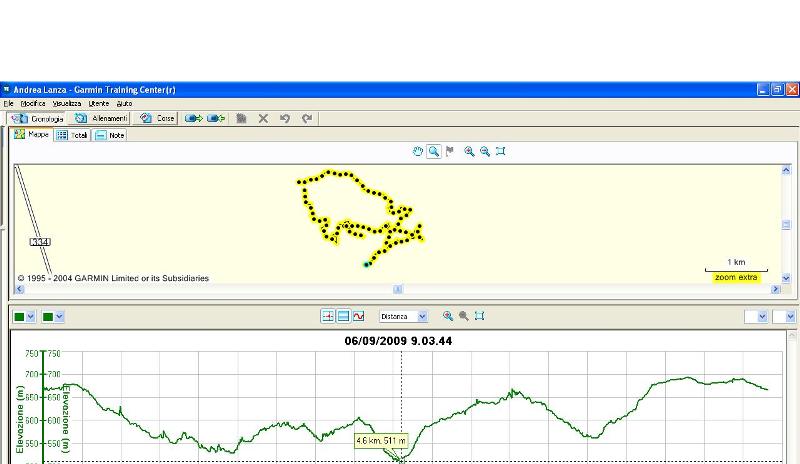This screenshot has width=800, height=464.
Task: Zoom in on the elevation chart
Action: pos(448,316)
